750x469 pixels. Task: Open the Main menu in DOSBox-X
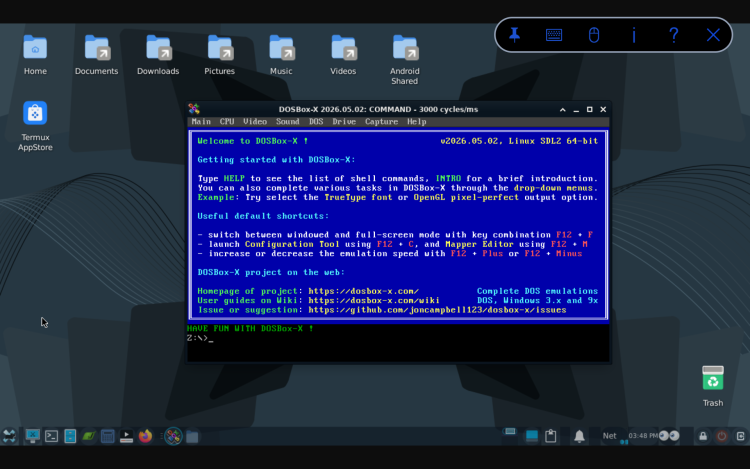[201, 121]
